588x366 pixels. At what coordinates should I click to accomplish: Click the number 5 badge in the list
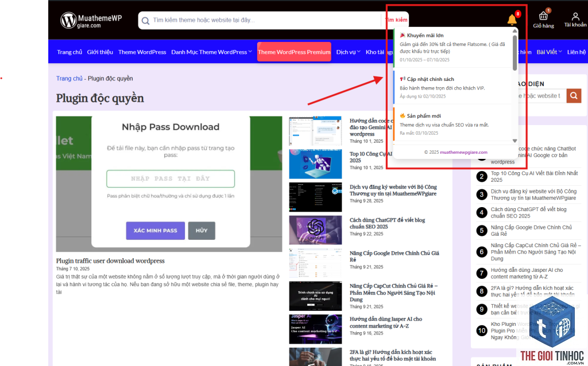[482, 231]
